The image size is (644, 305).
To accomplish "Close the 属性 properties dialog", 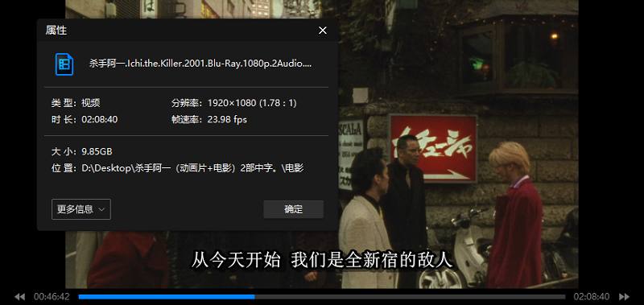I will point(323,31).
